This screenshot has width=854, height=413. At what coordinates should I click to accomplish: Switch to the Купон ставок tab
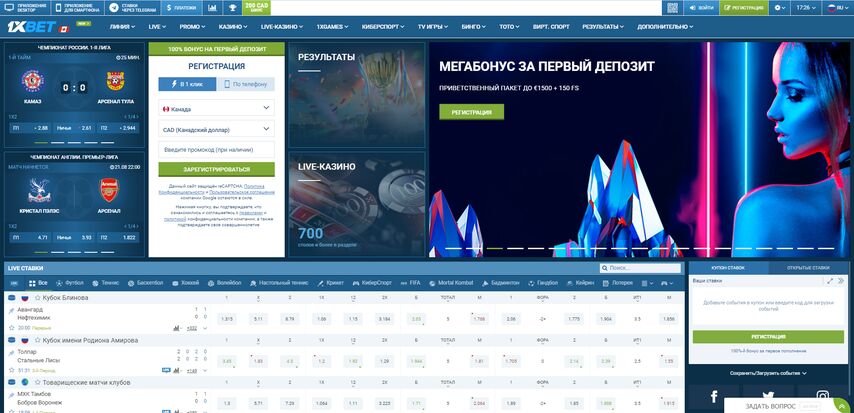click(x=728, y=268)
